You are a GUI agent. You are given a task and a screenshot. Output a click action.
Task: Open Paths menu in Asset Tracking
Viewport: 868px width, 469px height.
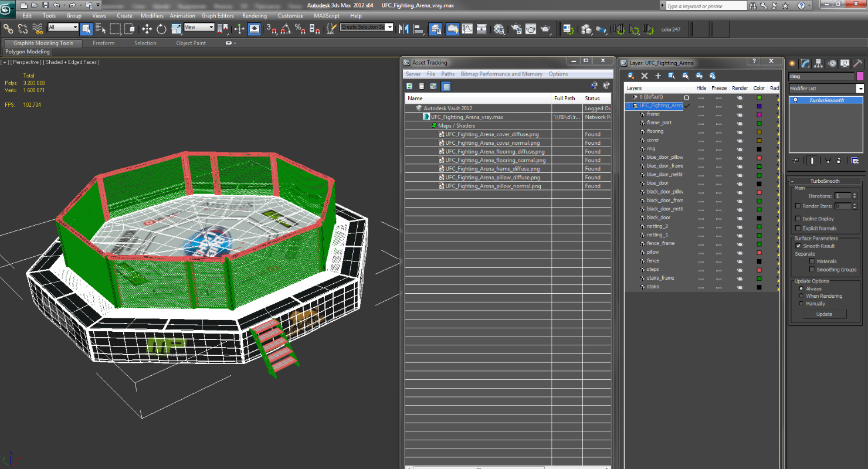click(x=448, y=74)
